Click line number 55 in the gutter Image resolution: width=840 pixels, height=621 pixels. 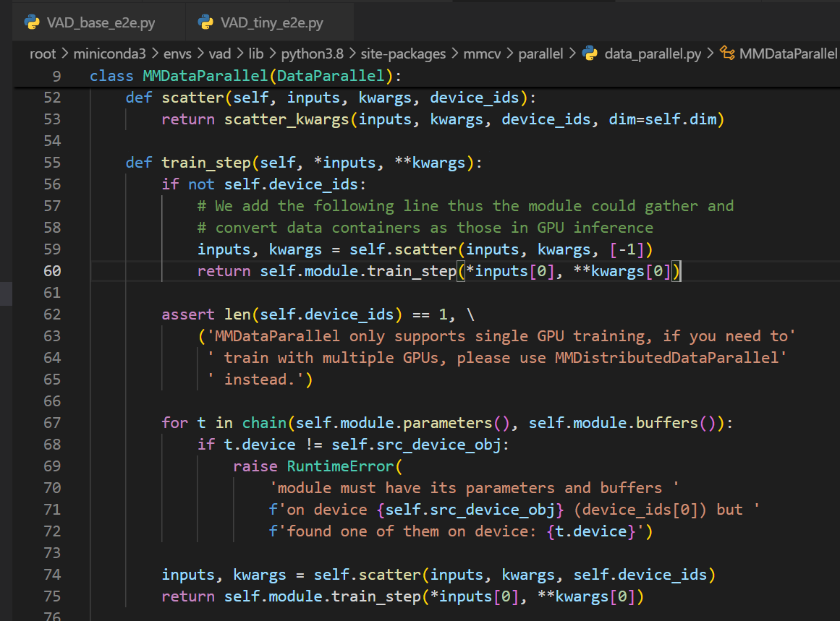click(52, 163)
